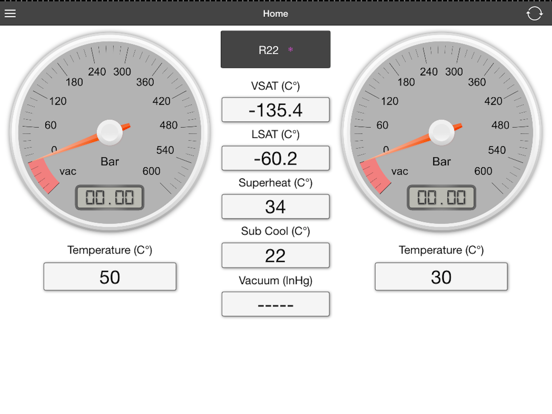
Task: Click the Vacuum (InHg) label
Action: pos(275,280)
